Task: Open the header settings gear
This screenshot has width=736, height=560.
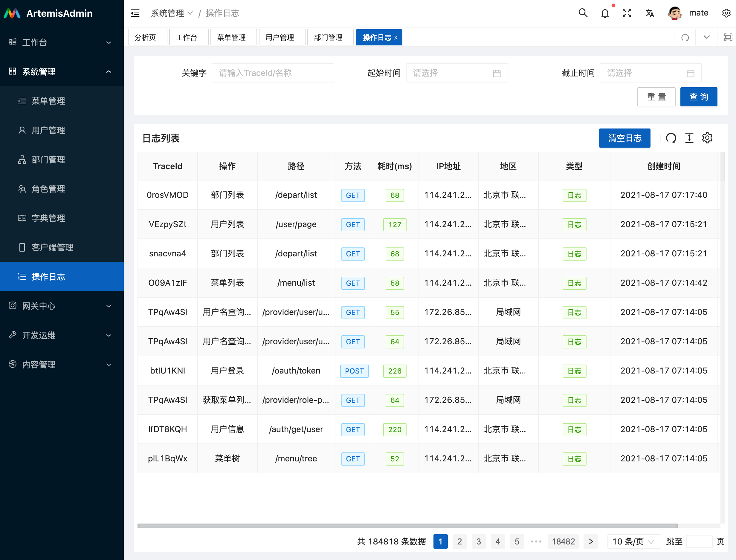Action: [x=726, y=13]
